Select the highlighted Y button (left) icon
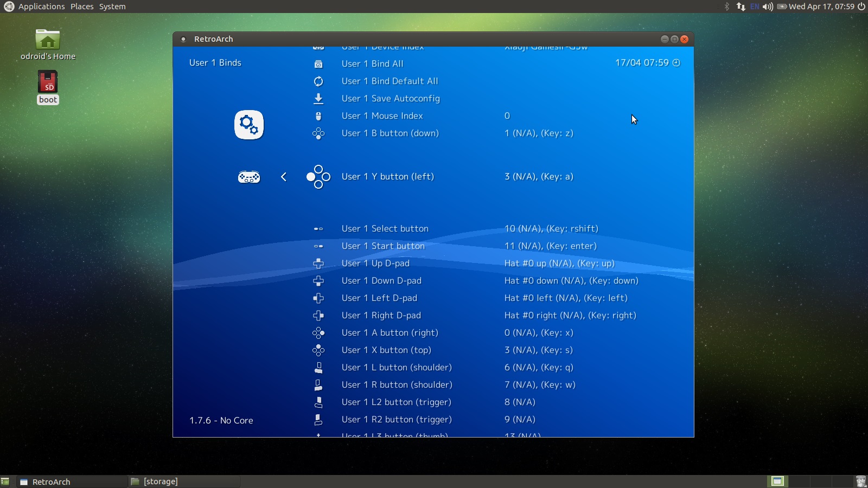 point(318,177)
